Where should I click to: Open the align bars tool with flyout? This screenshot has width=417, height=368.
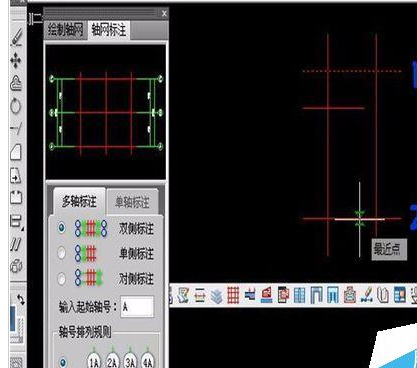pos(16,221)
